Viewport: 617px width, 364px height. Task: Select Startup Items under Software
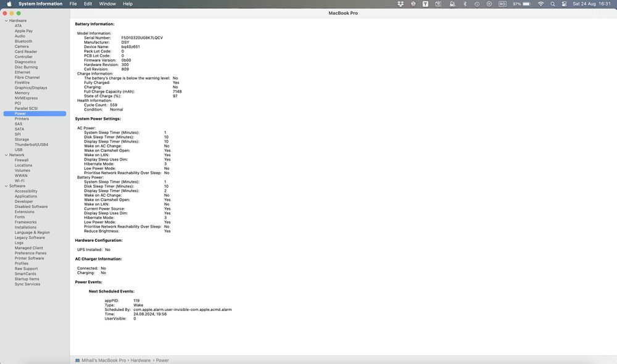pos(27,279)
